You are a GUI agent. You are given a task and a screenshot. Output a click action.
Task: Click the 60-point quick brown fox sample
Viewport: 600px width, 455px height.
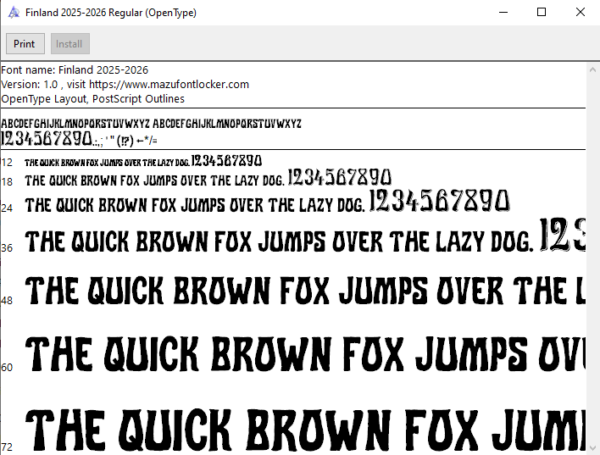point(305,354)
